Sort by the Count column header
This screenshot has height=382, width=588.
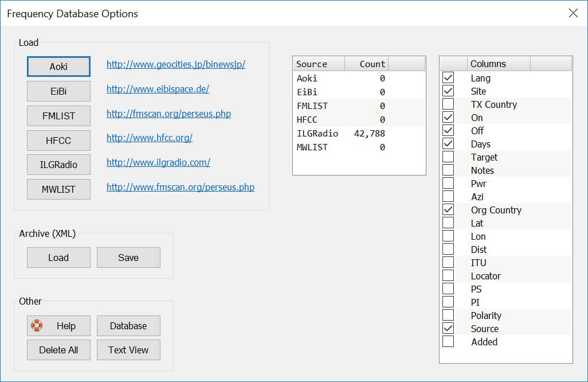coord(367,64)
